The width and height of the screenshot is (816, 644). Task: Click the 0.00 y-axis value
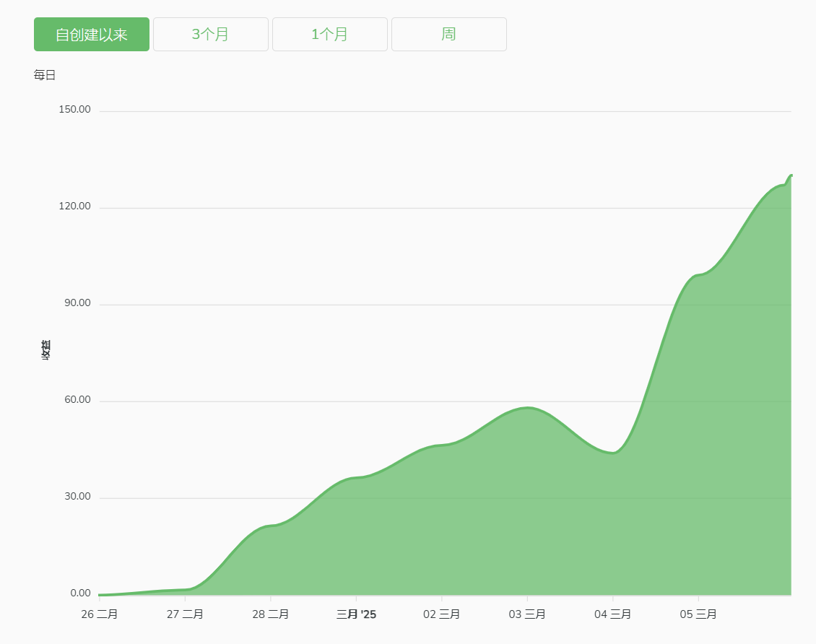[x=81, y=593]
